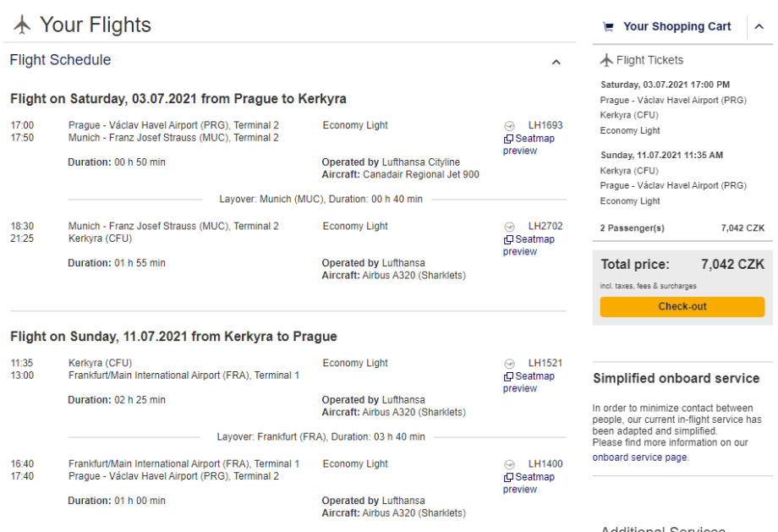Click the Your Shopping Cart heading
The image size is (778, 532).
(x=677, y=27)
